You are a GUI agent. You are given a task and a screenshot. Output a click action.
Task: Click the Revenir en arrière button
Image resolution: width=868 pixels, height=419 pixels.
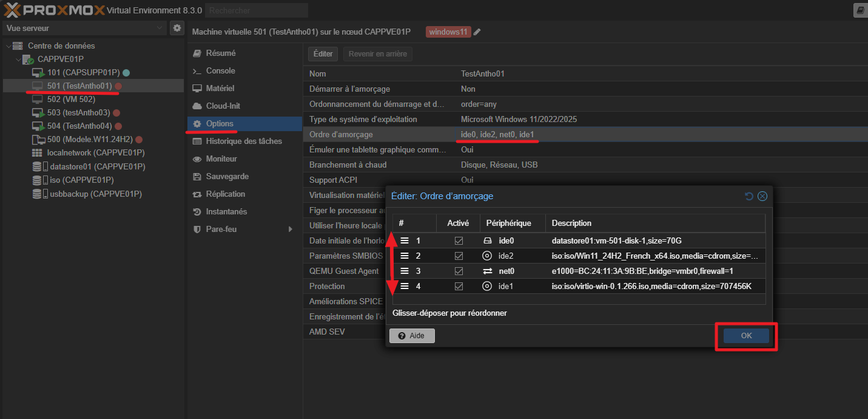pyautogui.click(x=377, y=54)
